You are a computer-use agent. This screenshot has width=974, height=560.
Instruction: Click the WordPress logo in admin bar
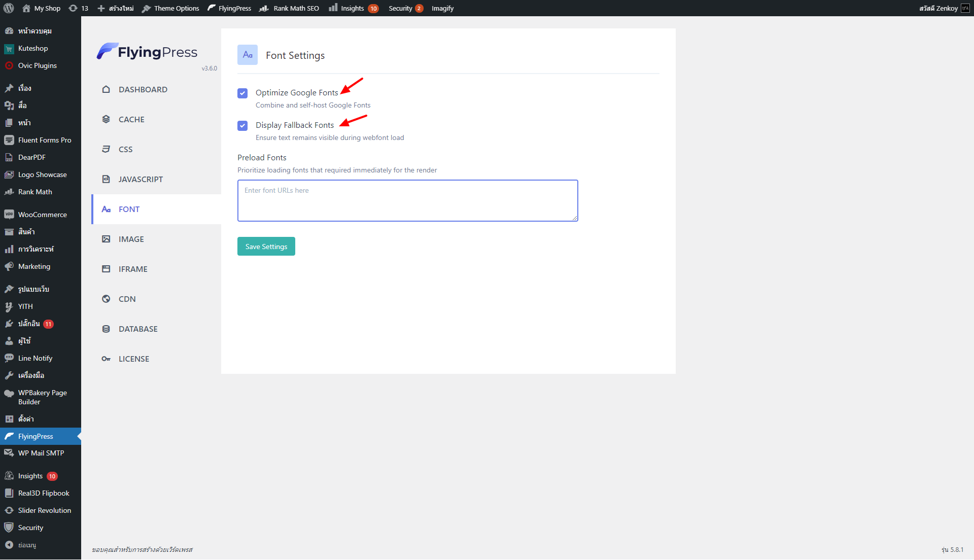[9, 8]
